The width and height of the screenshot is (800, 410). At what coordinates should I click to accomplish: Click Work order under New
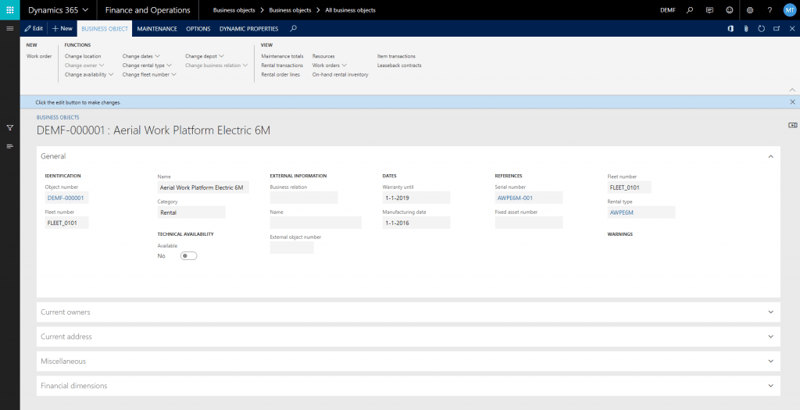point(39,56)
